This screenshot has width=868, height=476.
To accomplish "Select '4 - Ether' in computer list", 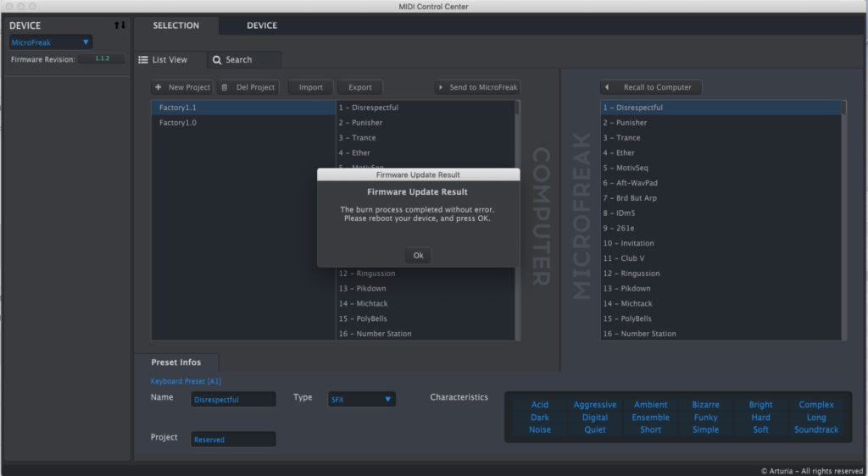I will (x=426, y=152).
